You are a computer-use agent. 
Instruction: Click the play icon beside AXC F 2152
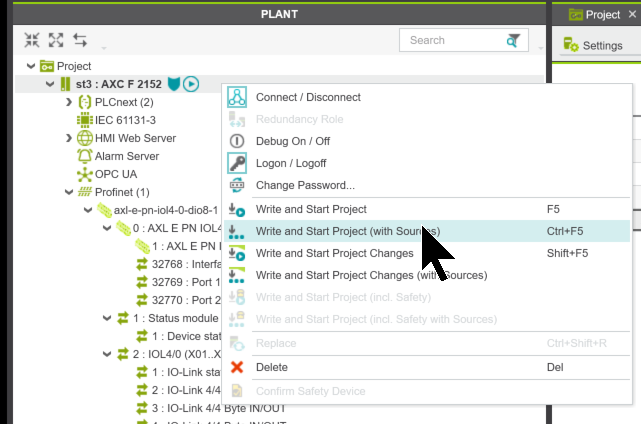click(191, 84)
